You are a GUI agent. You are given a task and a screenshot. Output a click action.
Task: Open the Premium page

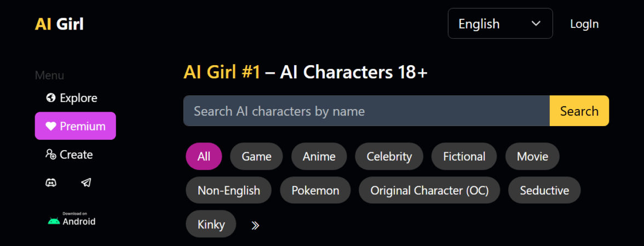tap(76, 126)
